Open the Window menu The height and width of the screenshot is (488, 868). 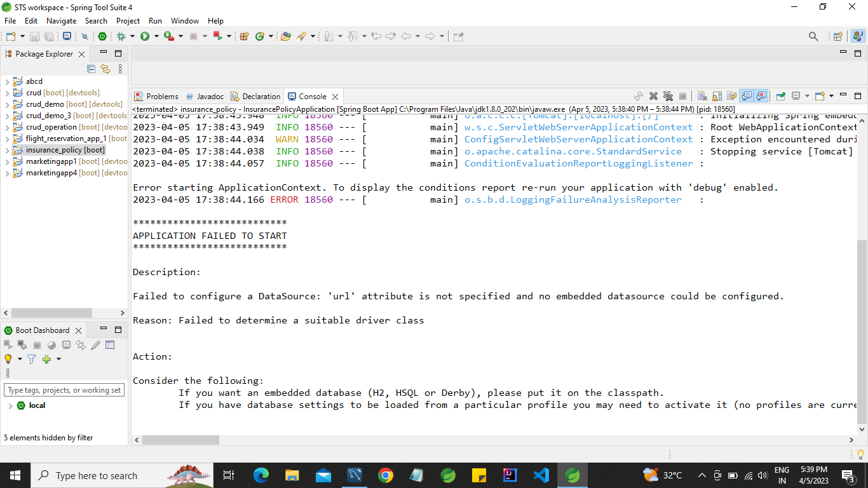(x=185, y=21)
